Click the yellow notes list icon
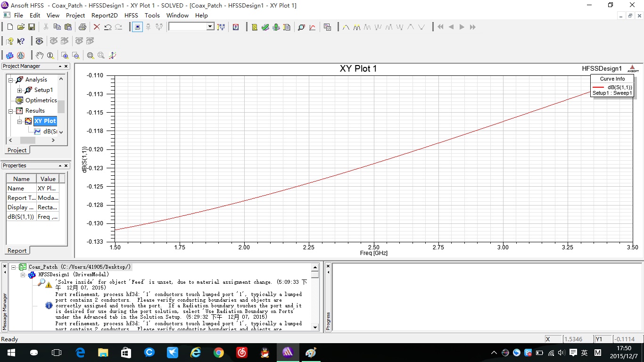This screenshot has height=362, width=644. [255, 27]
